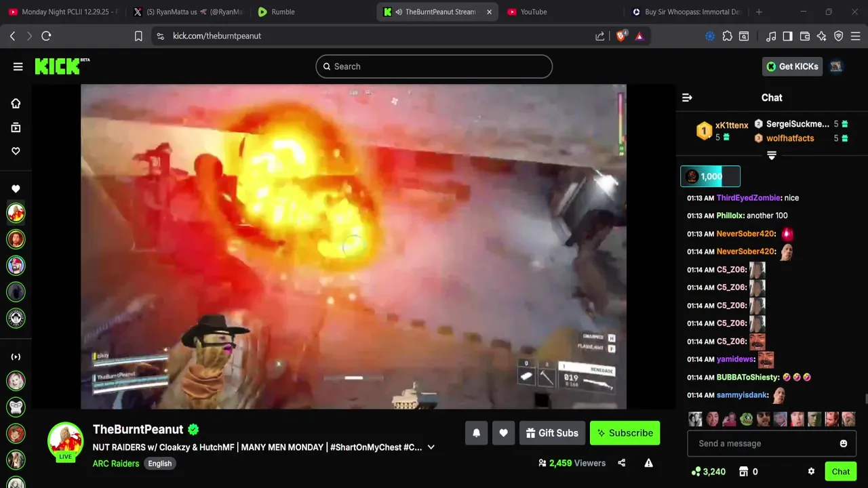The image size is (868, 488).
Task: Close the TheBurntPeanut Stream tab
Action: (x=489, y=12)
